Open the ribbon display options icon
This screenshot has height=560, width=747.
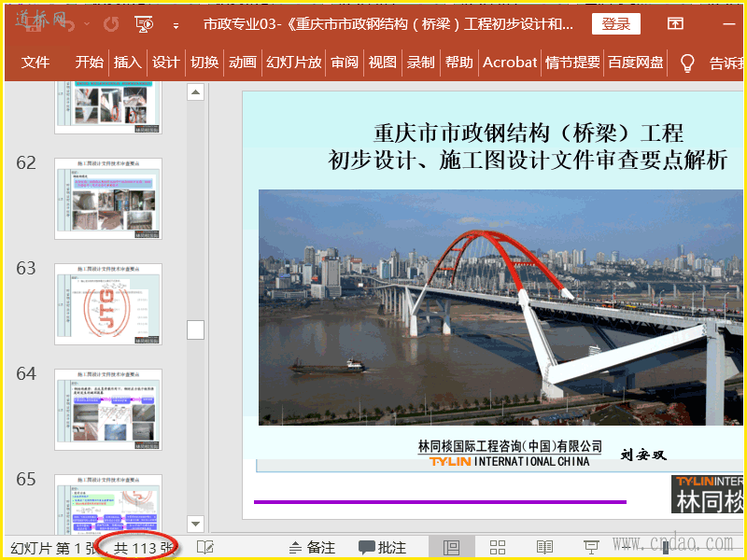pos(674,24)
